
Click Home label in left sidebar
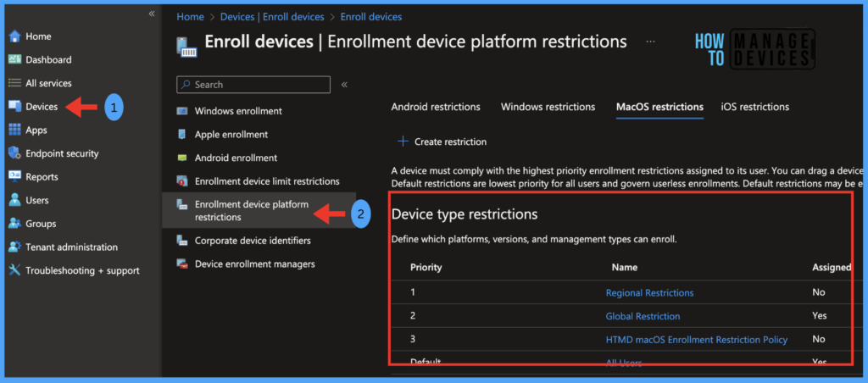38,36
